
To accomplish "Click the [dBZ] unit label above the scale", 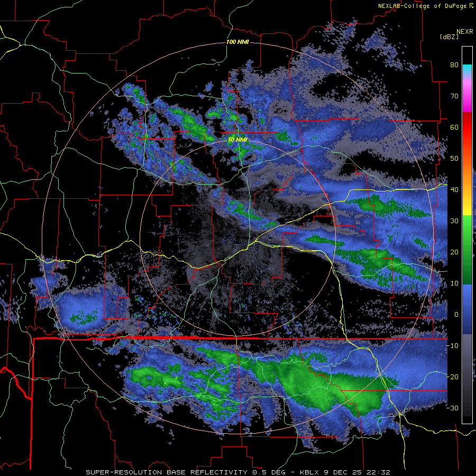I will tap(449, 36).
